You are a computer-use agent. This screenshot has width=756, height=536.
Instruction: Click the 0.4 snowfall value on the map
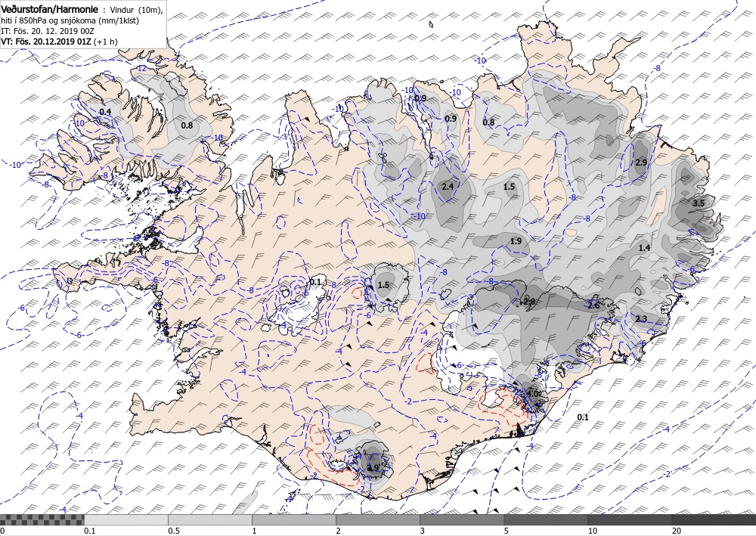click(x=105, y=112)
